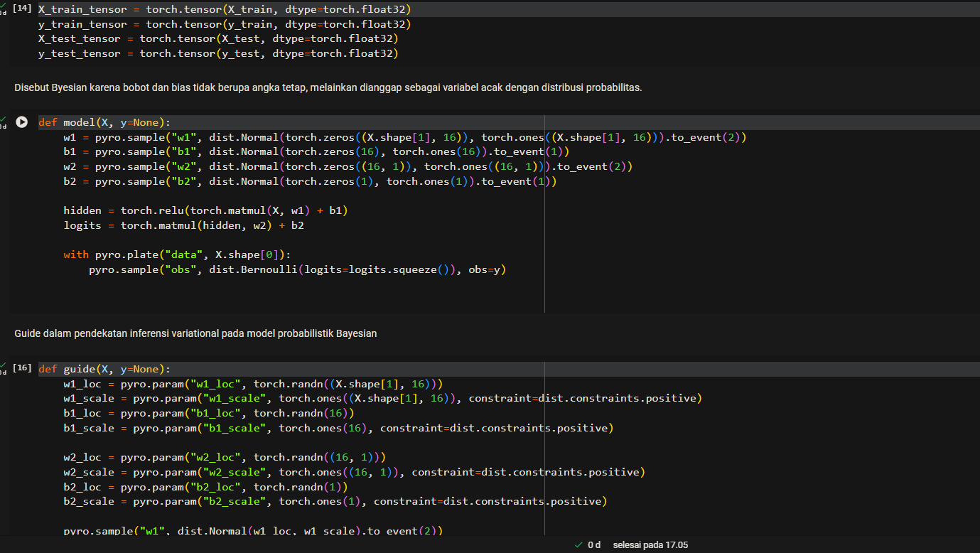This screenshot has width=980, height=553.
Task: Select the "Guide dalam pendekatan inferensi" text cell
Action: (x=195, y=333)
